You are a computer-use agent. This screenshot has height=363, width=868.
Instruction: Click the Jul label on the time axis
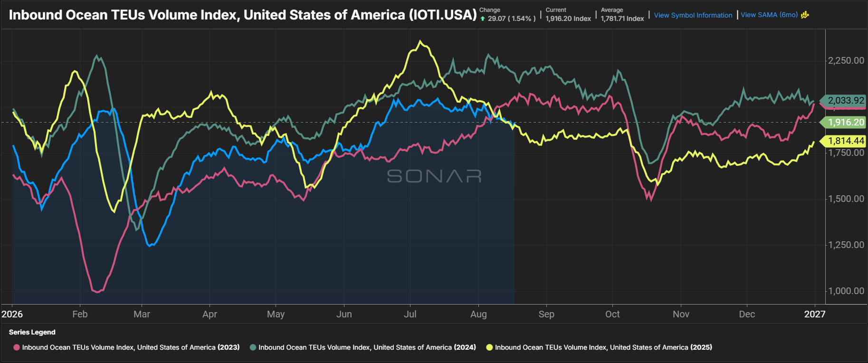point(410,314)
